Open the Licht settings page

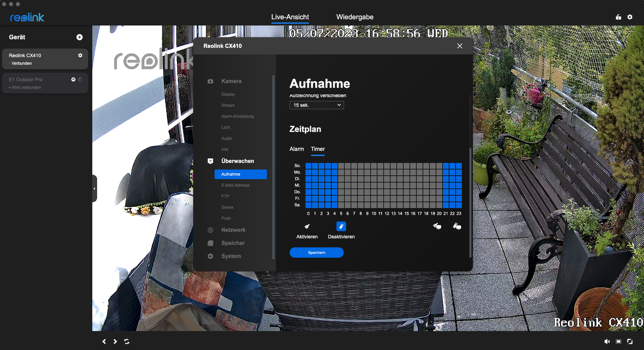click(x=226, y=127)
